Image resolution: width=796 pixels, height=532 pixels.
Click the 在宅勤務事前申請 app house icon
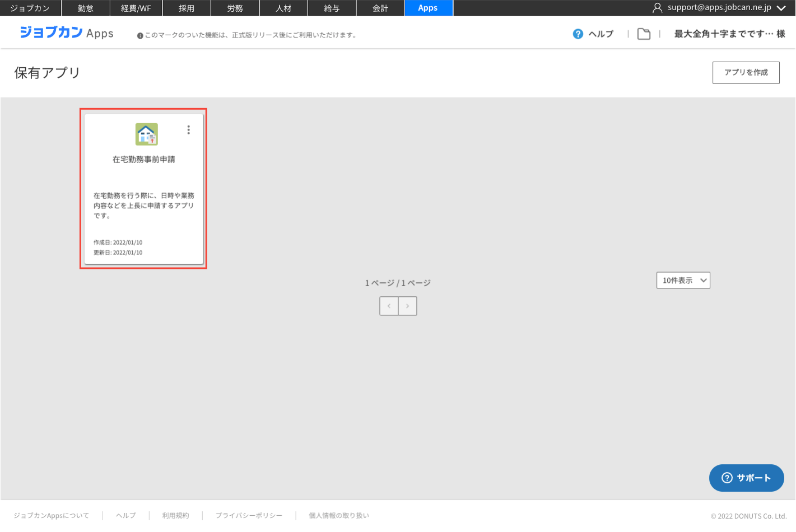(x=146, y=134)
